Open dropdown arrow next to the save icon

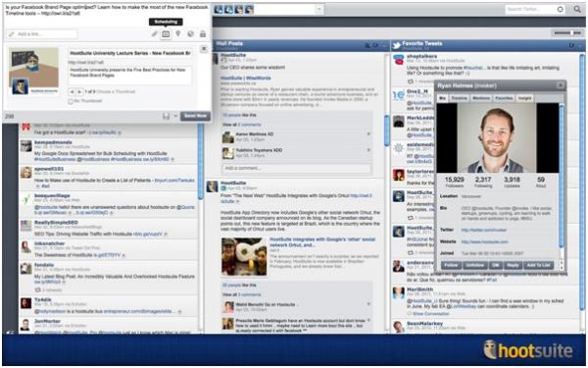coord(175,116)
